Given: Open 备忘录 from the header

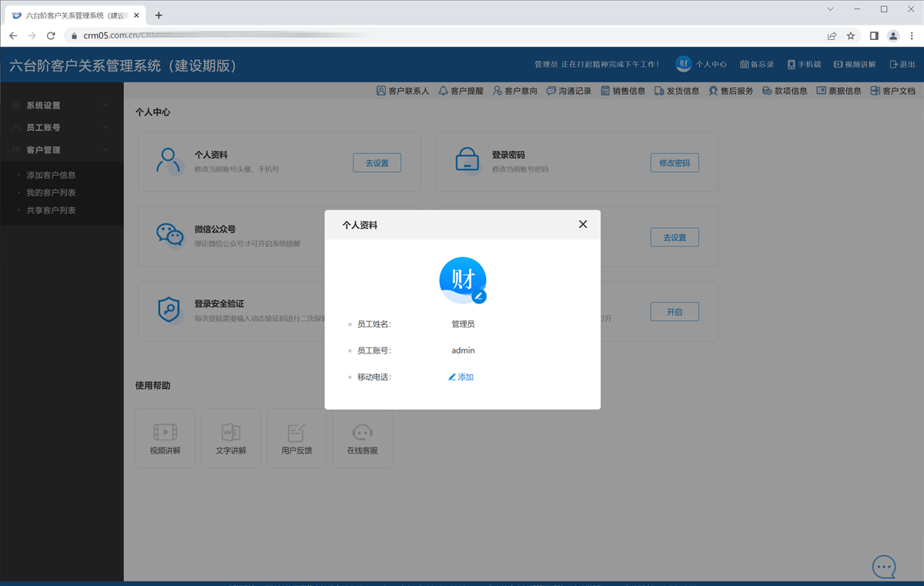Looking at the screenshot, I should pyautogui.click(x=757, y=65).
